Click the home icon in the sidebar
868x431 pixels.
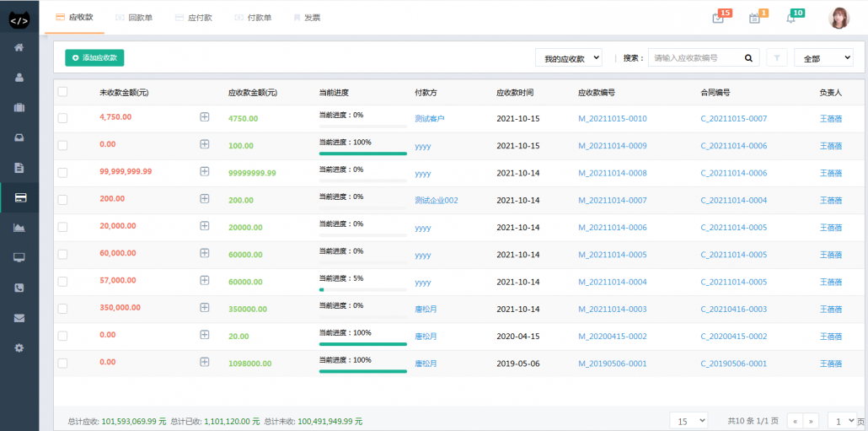click(x=19, y=47)
